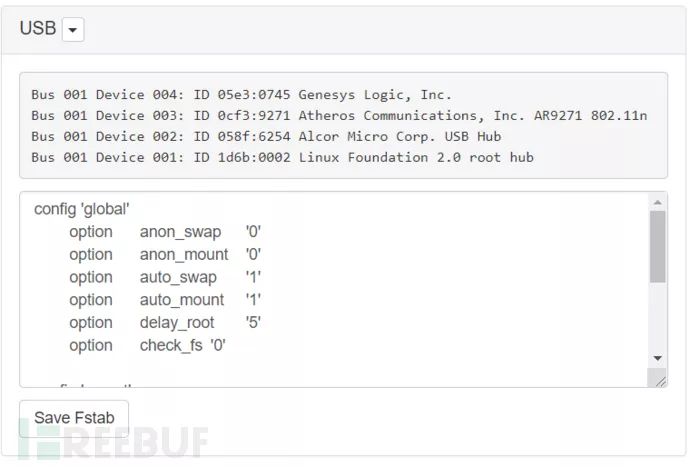Image resolution: width=690 pixels, height=467 pixels.
Task: Click the Genesys Logic device line
Action: 241,95
